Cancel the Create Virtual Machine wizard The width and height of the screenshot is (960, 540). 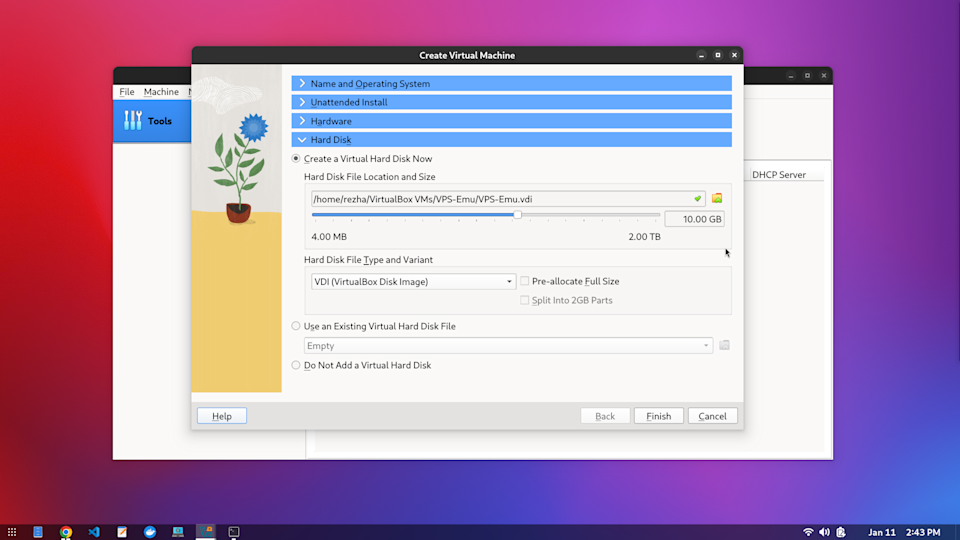713,416
